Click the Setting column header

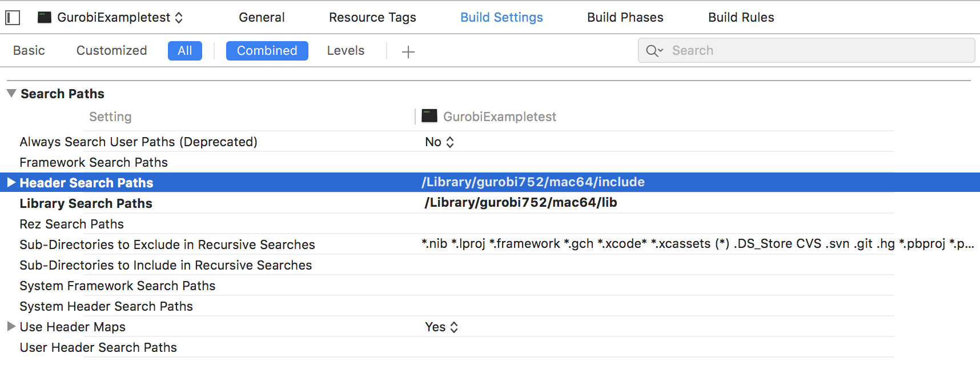110,117
